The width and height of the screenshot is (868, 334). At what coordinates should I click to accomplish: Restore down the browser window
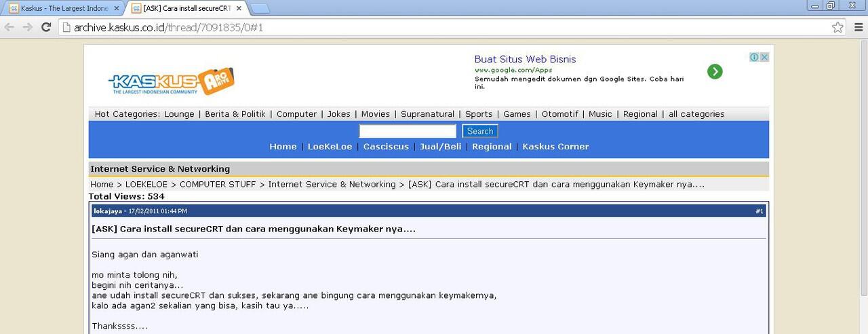831,5
